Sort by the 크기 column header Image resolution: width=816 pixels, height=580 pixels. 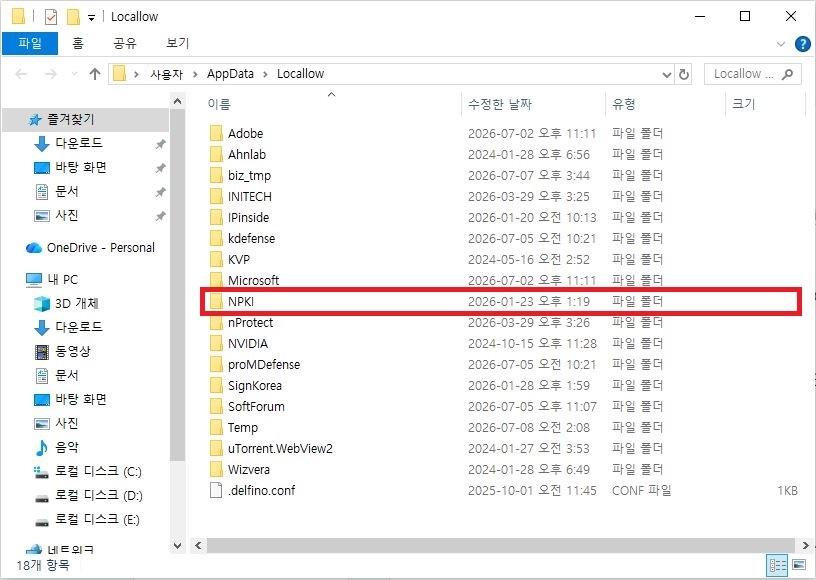[x=743, y=104]
